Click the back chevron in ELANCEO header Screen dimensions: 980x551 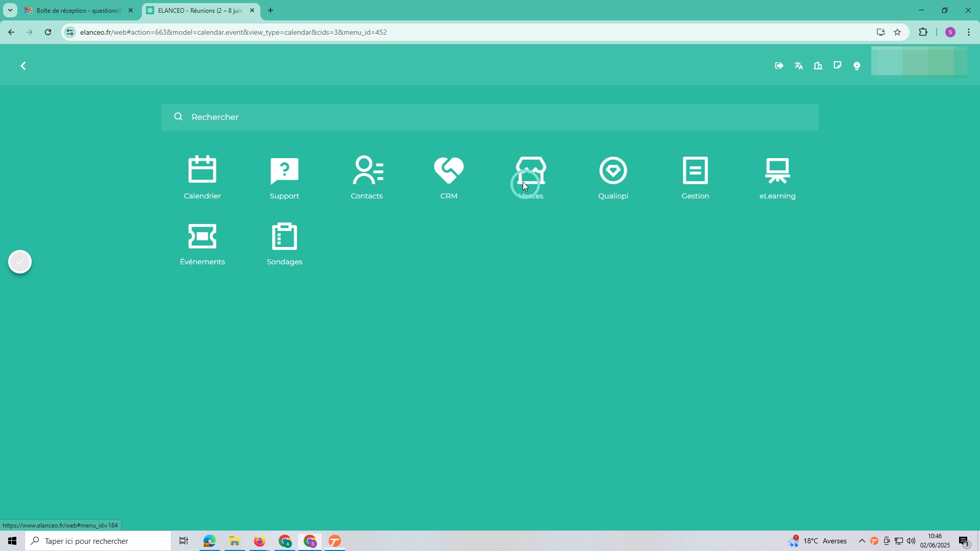click(x=23, y=66)
